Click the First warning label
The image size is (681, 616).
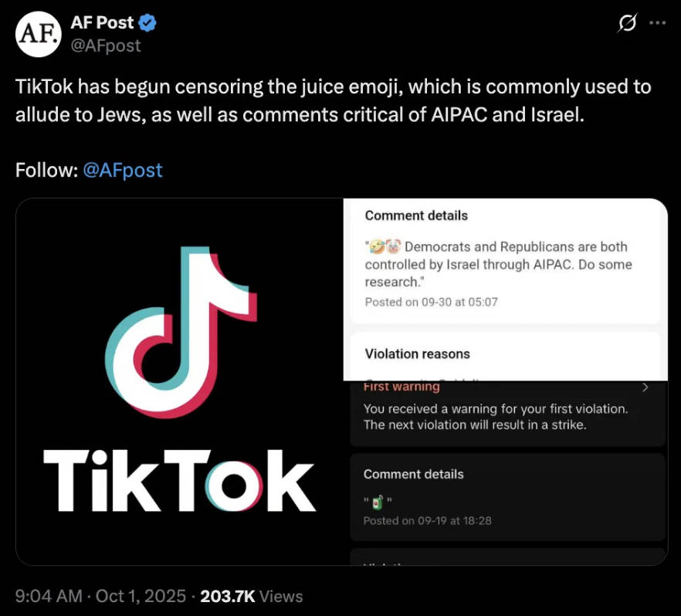(x=401, y=387)
